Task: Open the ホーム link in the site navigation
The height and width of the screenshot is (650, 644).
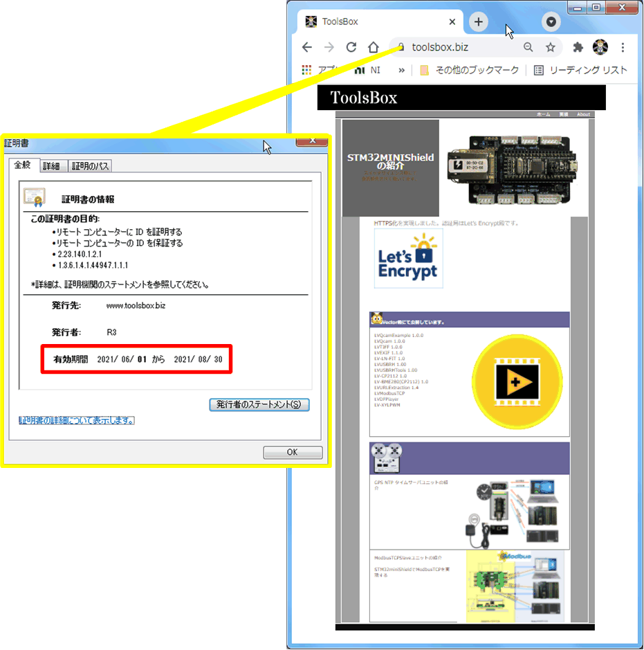Action: click(x=543, y=114)
